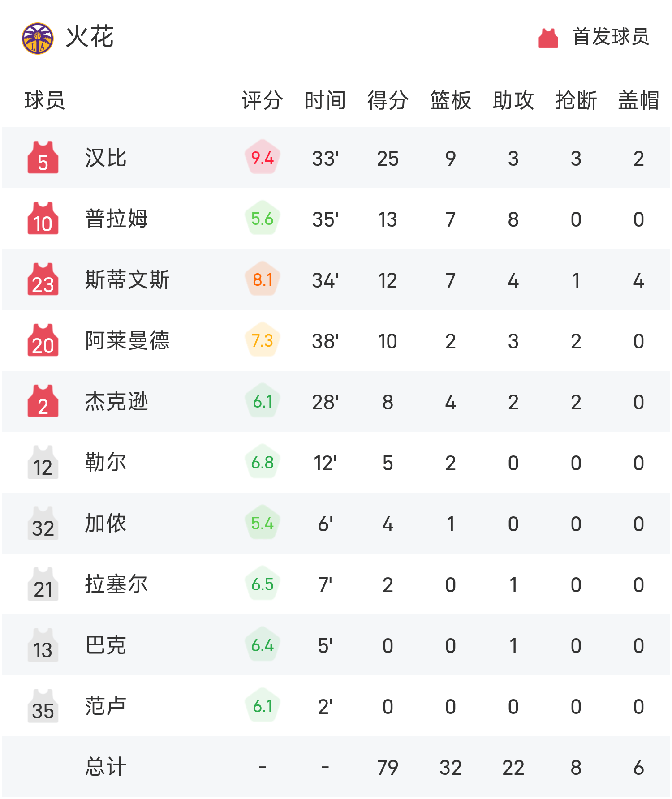The image size is (672, 799).
Task: Click the 8.1 rating badge
Action: (263, 279)
